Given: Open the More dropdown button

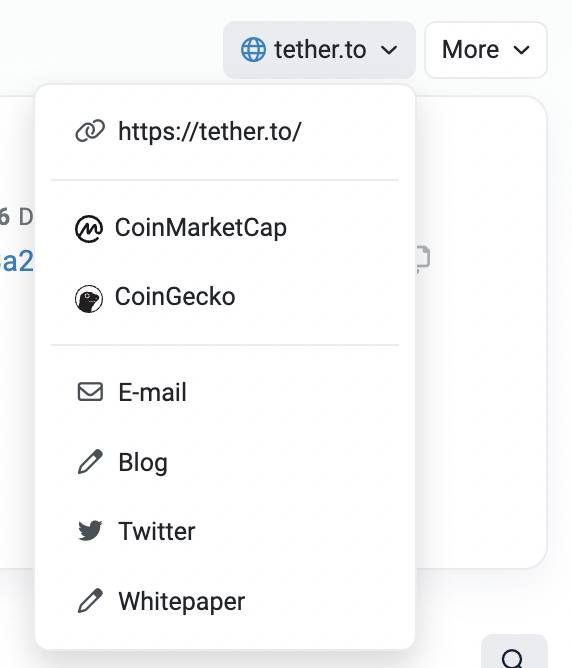Looking at the screenshot, I should [x=486, y=50].
